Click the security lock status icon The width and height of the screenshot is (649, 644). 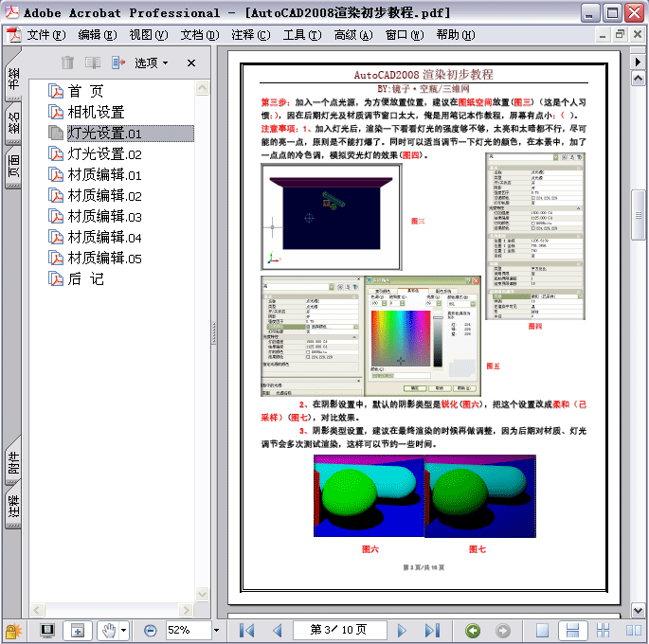click(x=13, y=631)
